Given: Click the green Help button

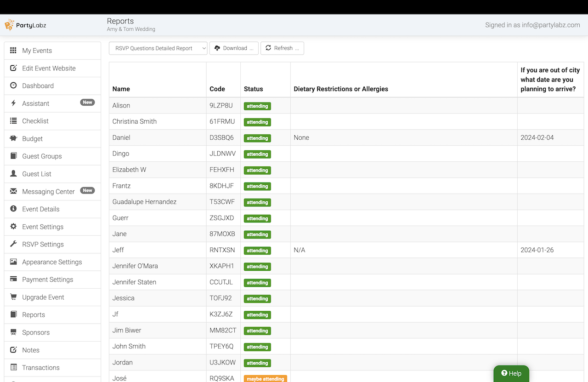Looking at the screenshot, I should click(511, 373).
